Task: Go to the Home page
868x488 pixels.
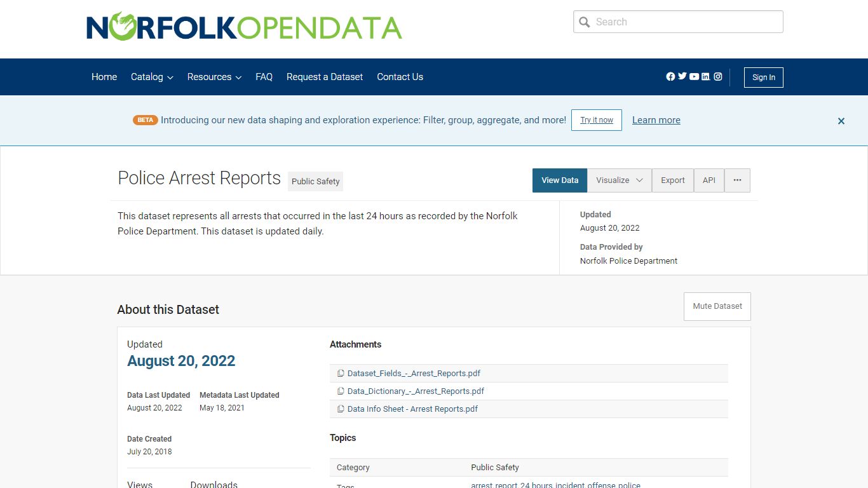Action: (104, 77)
